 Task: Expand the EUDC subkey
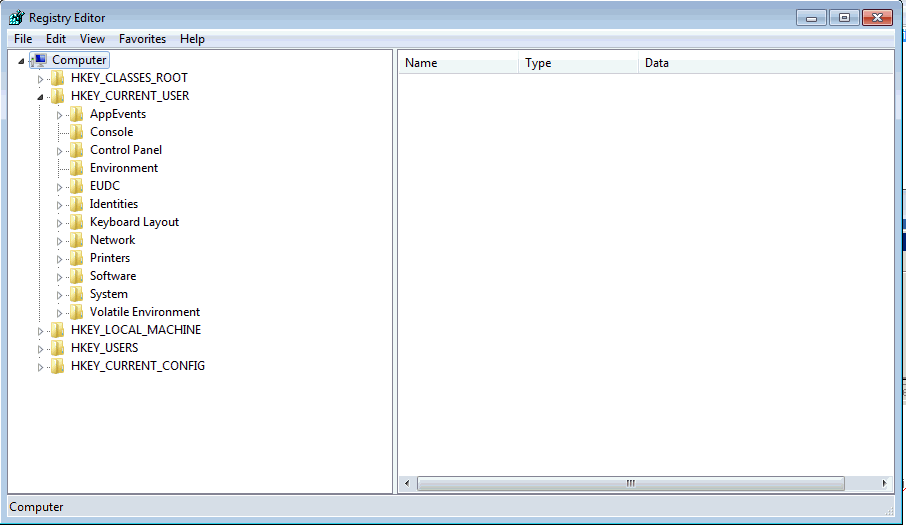coord(59,187)
